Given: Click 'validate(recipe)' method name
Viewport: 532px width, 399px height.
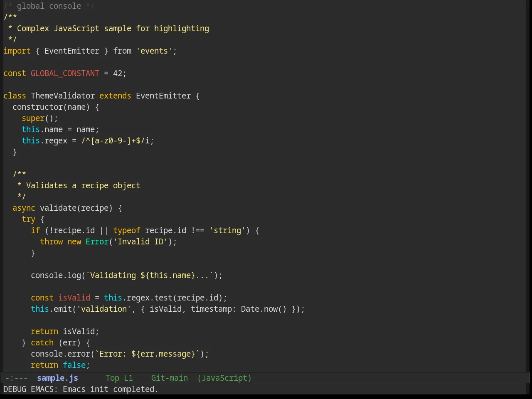Looking at the screenshot, I should [76, 208].
